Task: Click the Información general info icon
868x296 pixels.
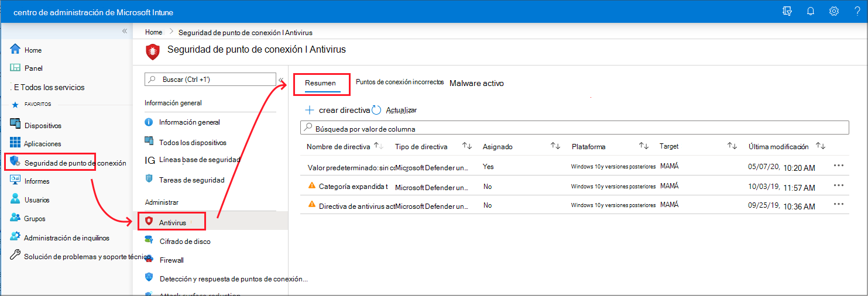Action: tap(149, 122)
